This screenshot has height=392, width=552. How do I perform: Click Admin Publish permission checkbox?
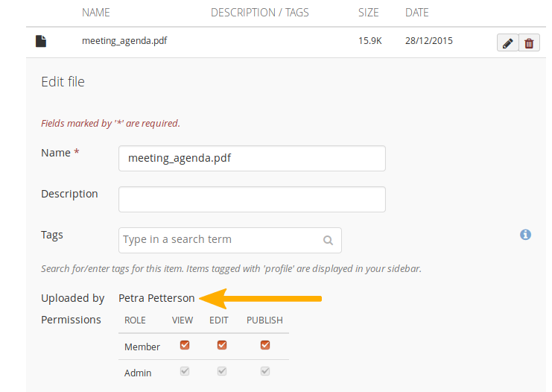(265, 371)
